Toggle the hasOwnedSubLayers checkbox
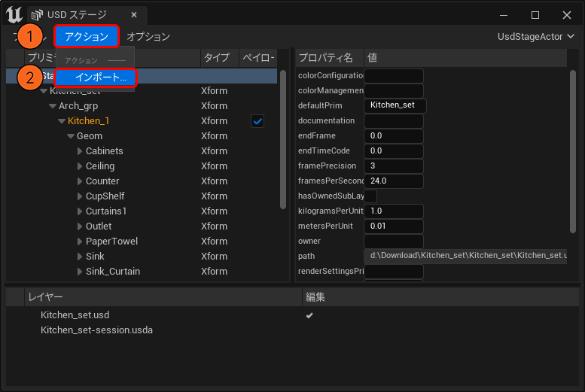Viewport: 585px width, 392px height. point(370,196)
